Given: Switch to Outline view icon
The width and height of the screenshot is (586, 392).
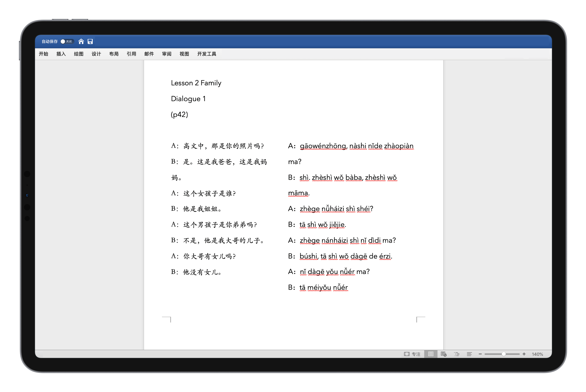Looking at the screenshot, I should point(457,354).
